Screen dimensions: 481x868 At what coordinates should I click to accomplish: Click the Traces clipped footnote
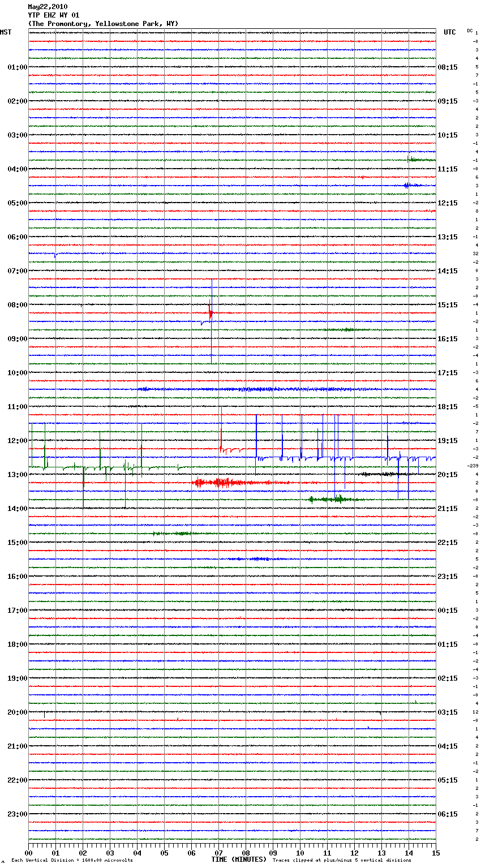(x=342, y=861)
